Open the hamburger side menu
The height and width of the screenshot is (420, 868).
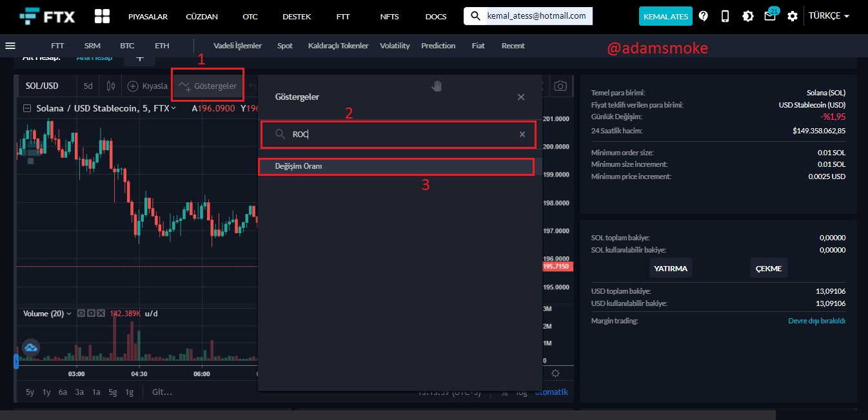[10, 46]
